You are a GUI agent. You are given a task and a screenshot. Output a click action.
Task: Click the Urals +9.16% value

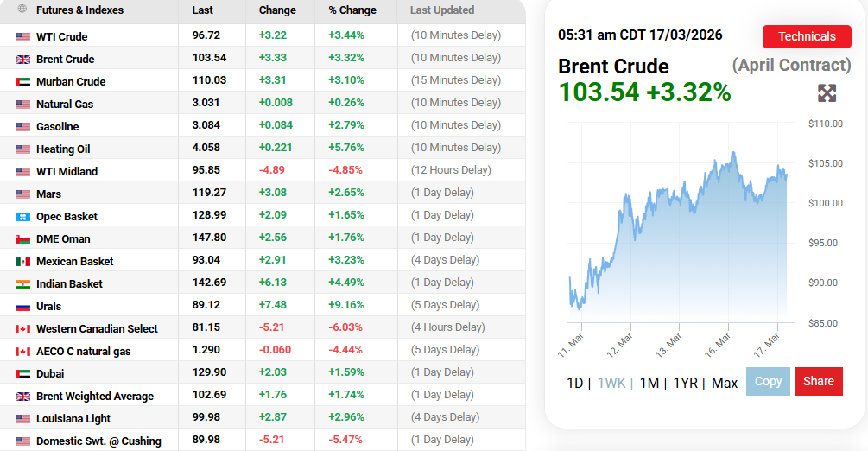pos(346,305)
